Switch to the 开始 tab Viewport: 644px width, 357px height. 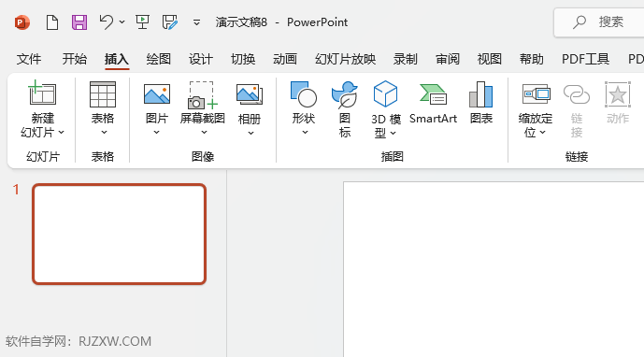(75, 59)
